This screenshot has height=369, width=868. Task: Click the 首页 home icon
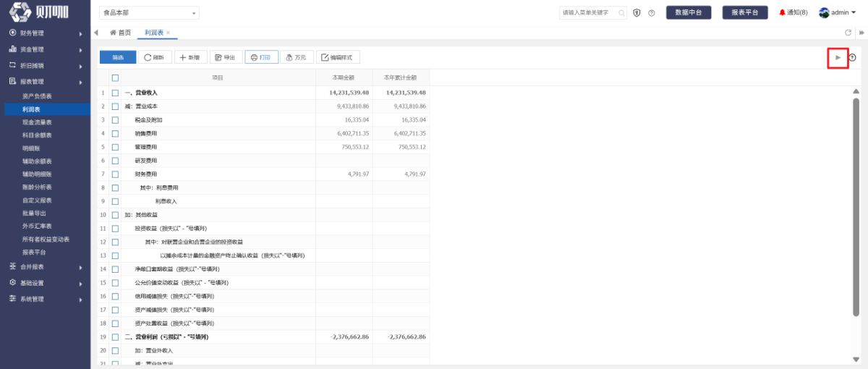pyautogui.click(x=112, y=33)
